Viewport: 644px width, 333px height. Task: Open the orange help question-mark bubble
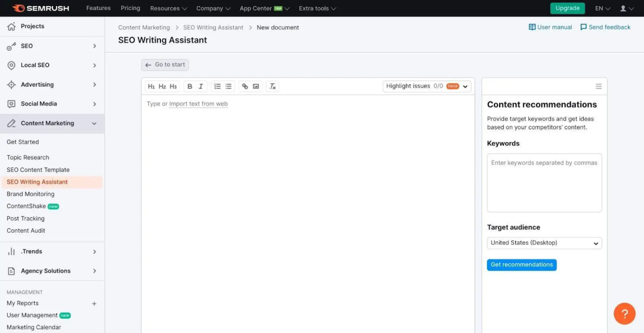tap(624, 314)
